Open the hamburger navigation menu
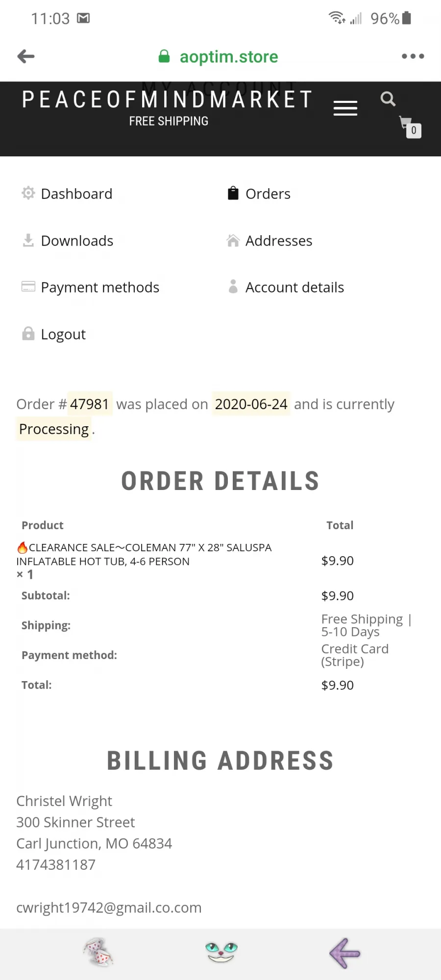 (345, 108)
